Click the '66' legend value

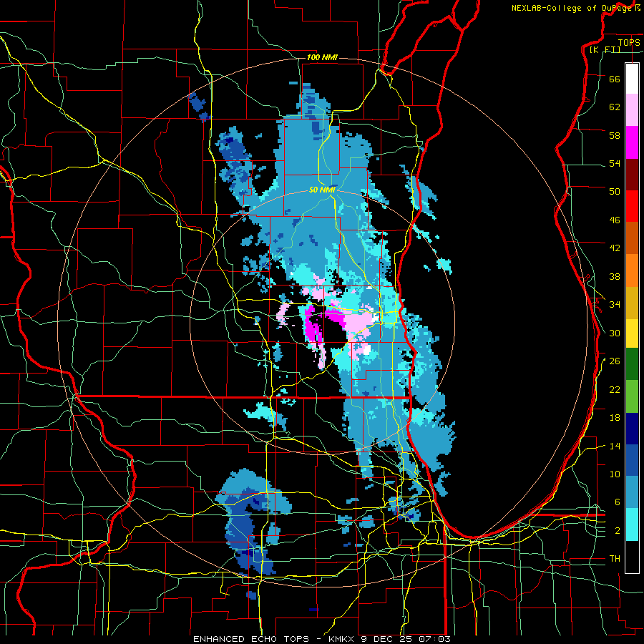pos(615,79)
